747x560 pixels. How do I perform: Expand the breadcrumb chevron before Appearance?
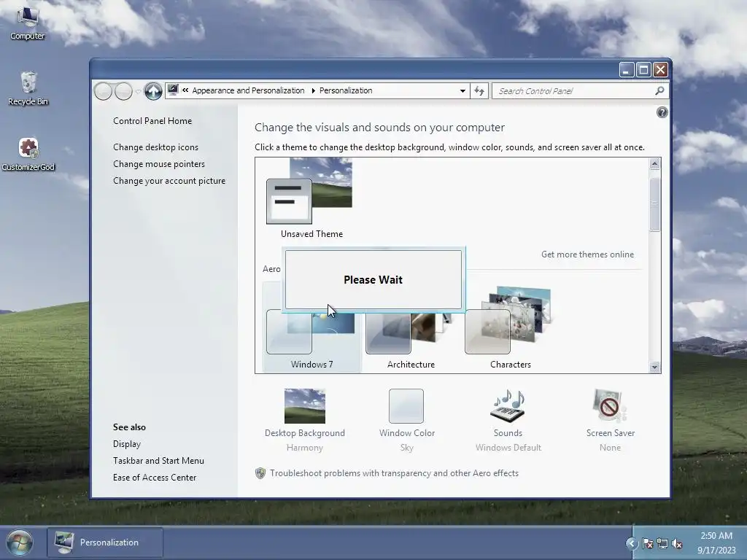tap(185, 90)
